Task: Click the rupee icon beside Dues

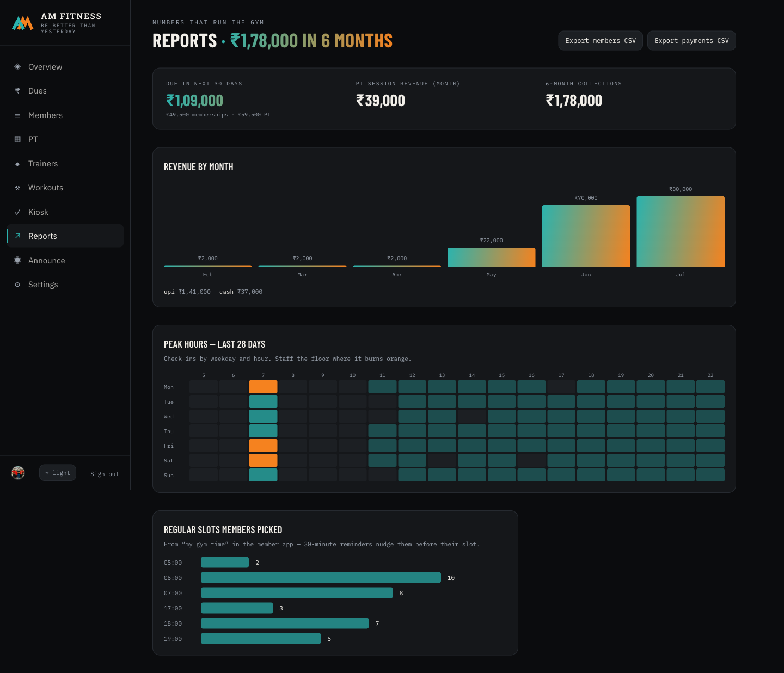Action: 17,91
